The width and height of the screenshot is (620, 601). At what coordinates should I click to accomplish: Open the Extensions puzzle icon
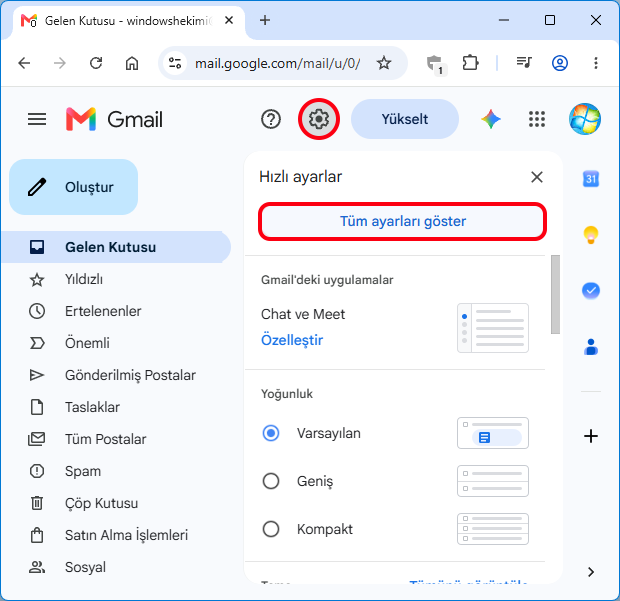pos(470,63)
